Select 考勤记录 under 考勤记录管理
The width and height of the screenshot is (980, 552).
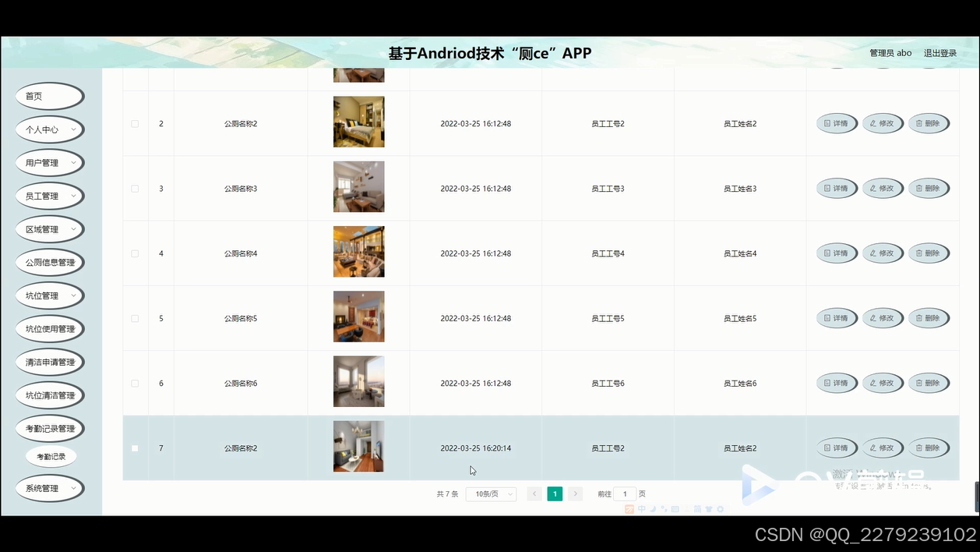point(51,456)
